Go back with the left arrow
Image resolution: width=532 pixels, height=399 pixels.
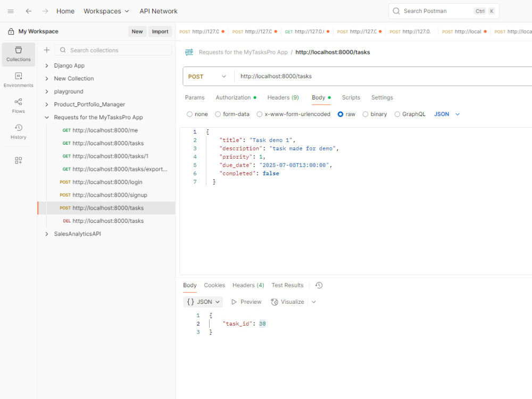pyautogui.click(x=29, y=11)
